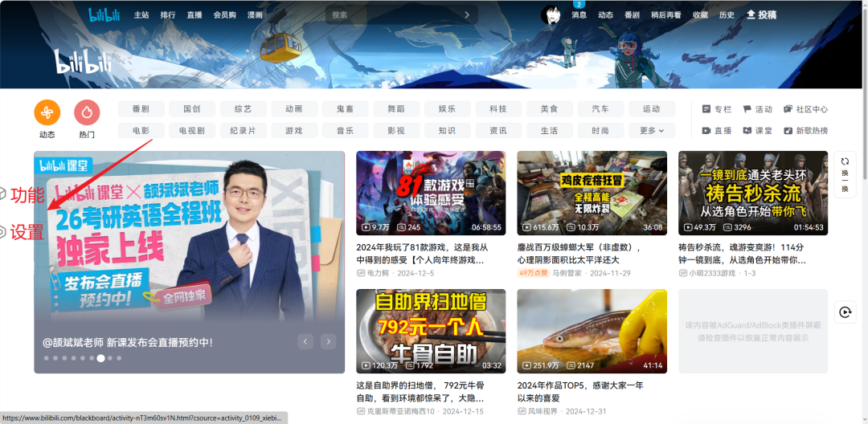Open 直播 link beside the camera icon
Screen dimensions: 868x424
click(717, 131)
